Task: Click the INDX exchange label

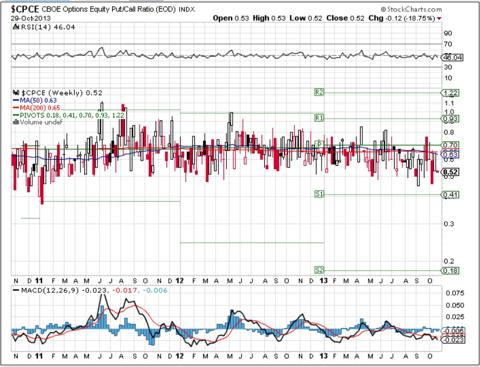Action: coord(187,10)
